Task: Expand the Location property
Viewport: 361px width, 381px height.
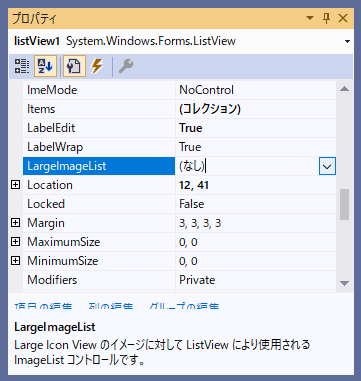Action: click(16, 185)
